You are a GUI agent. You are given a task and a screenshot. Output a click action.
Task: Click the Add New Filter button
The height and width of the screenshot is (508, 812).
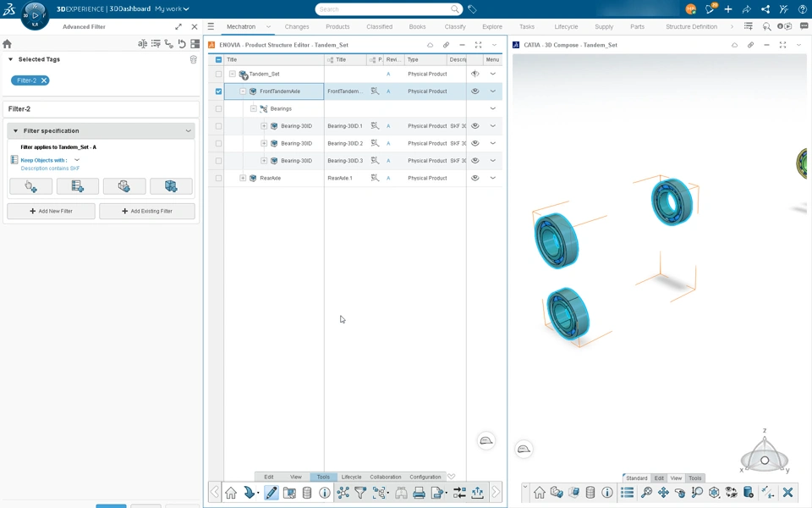[52, 211]
